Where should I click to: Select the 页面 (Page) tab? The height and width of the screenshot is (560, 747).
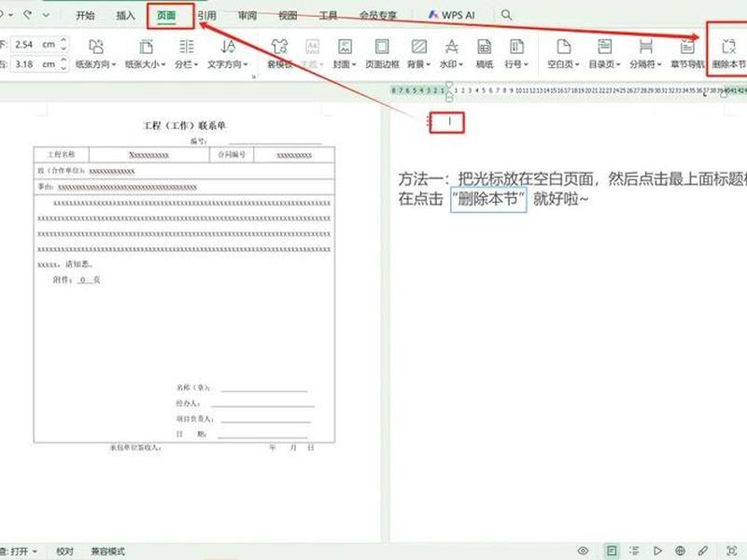coord(166,15)
